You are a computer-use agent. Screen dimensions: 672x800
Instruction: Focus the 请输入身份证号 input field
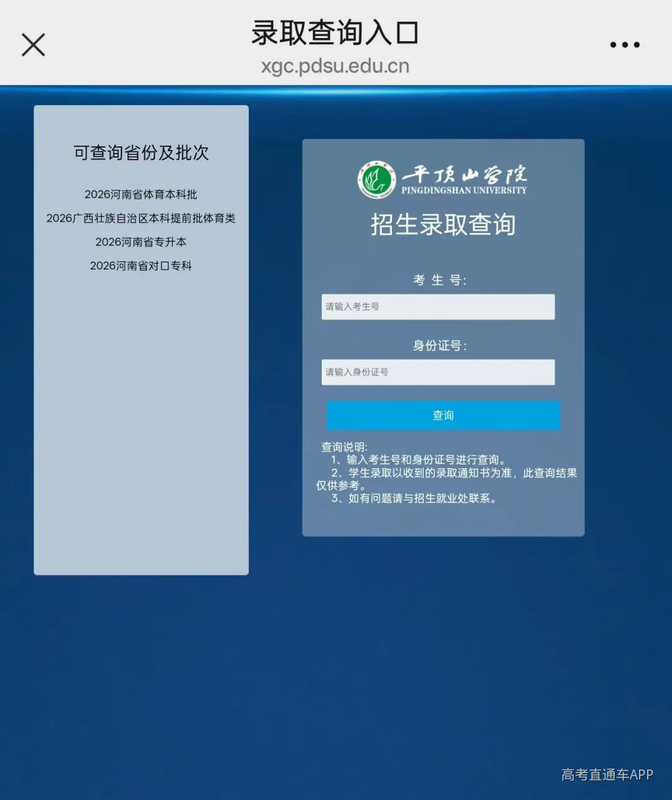coord(438,372)
